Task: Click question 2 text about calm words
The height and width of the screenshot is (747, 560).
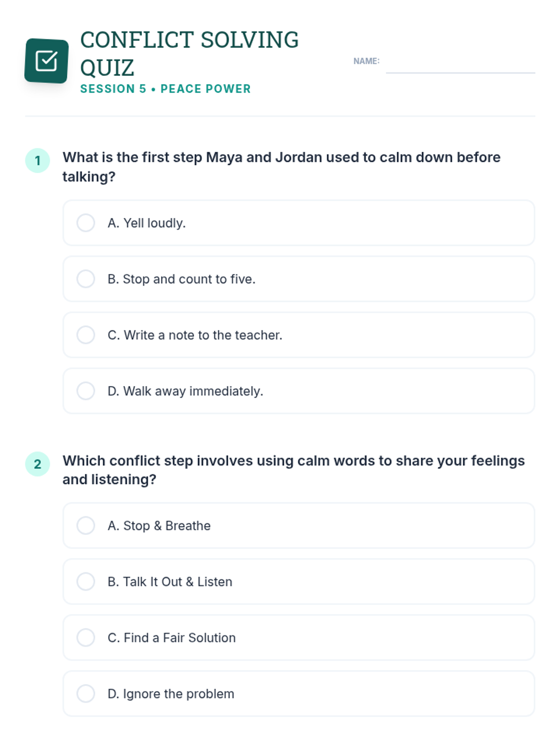Action: click(x=293, y=470)
